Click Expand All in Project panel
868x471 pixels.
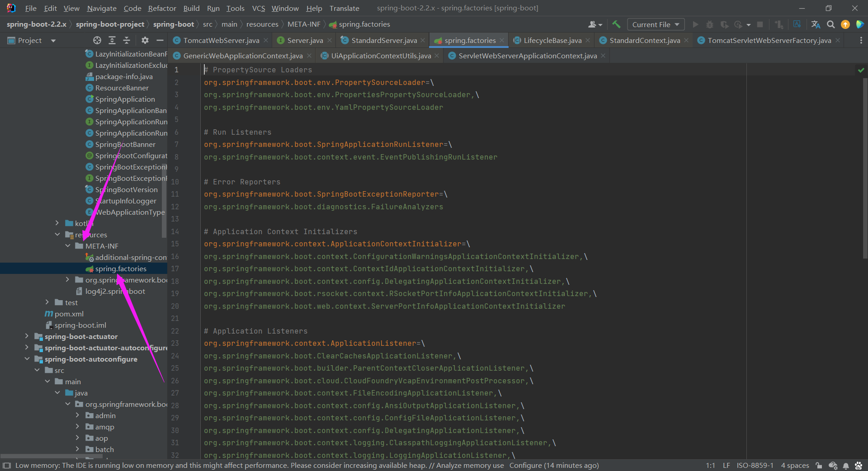click(112, 40)
